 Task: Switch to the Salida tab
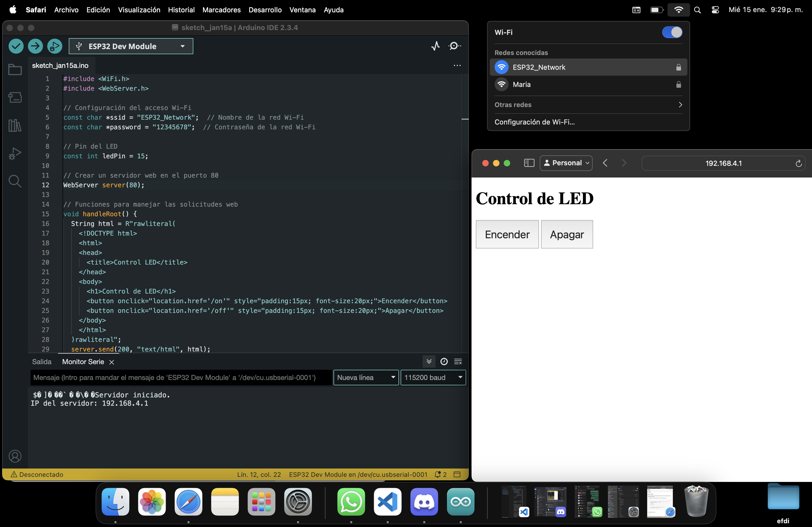42,362
